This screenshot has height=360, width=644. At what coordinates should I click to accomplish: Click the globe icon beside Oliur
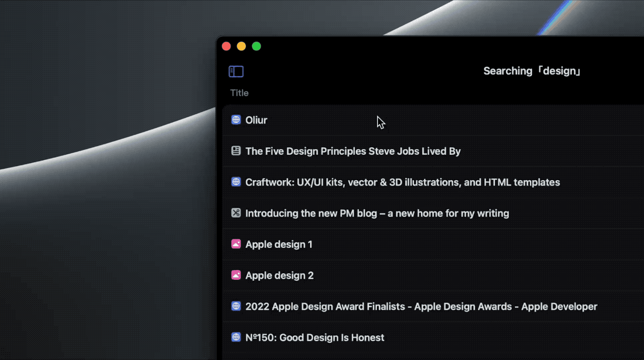click(x=236, y=120)
